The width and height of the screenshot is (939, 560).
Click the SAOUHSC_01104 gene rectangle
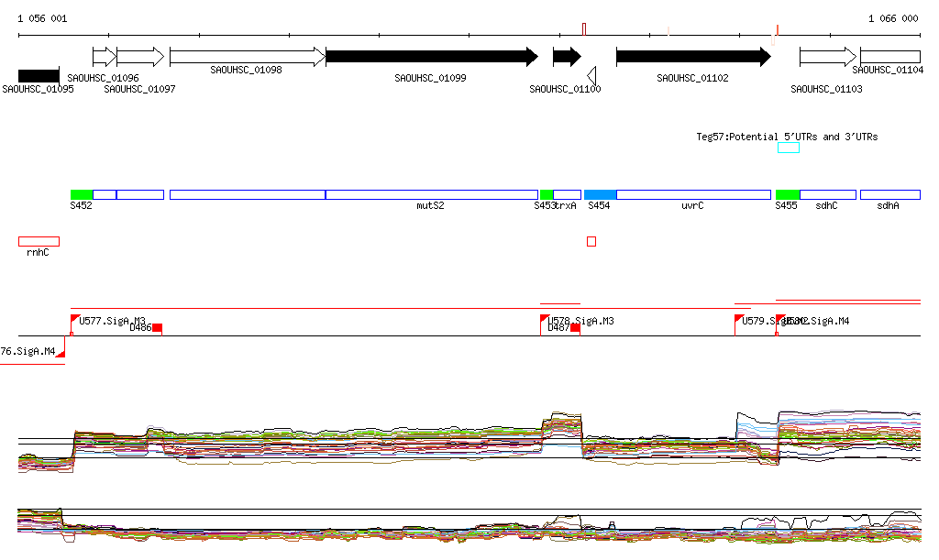pos(889,57)
